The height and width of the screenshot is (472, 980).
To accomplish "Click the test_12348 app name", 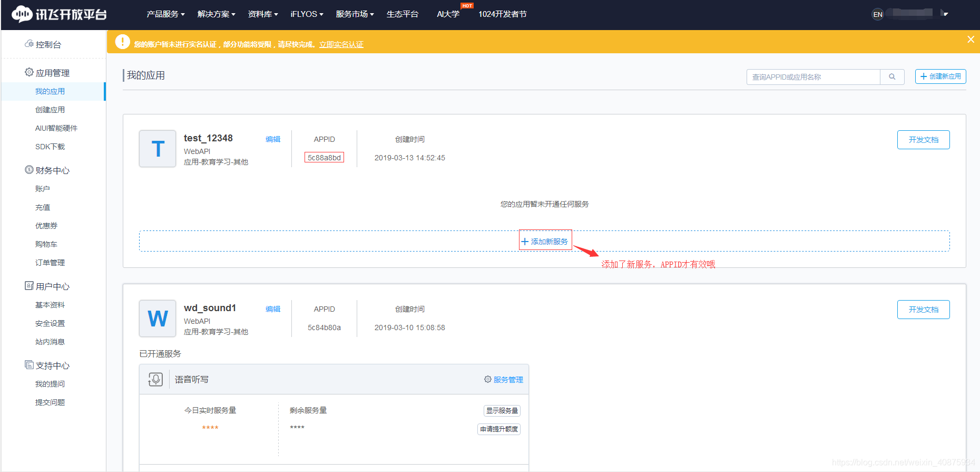I will pyautogui.click(x=208, y=138).
